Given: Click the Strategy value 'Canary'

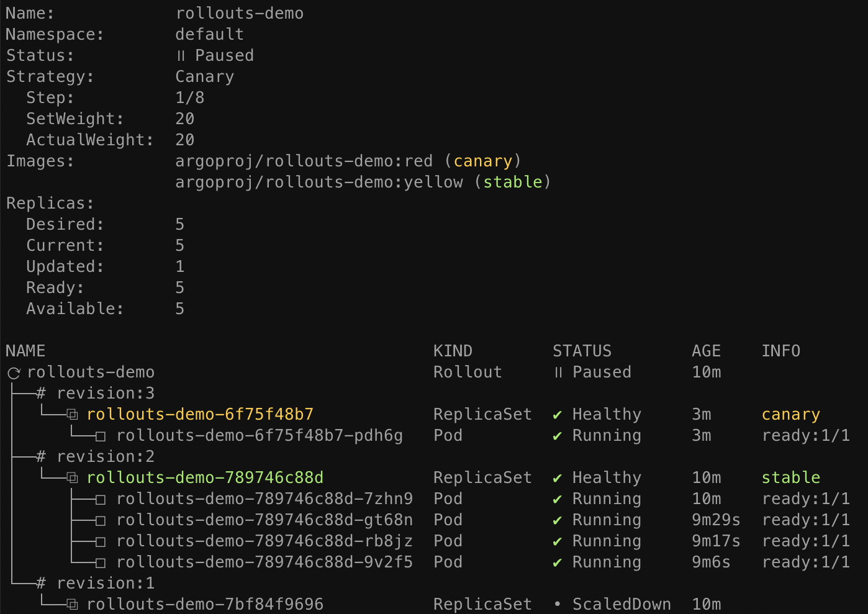Looking at the screenshot, I should 205,77.
